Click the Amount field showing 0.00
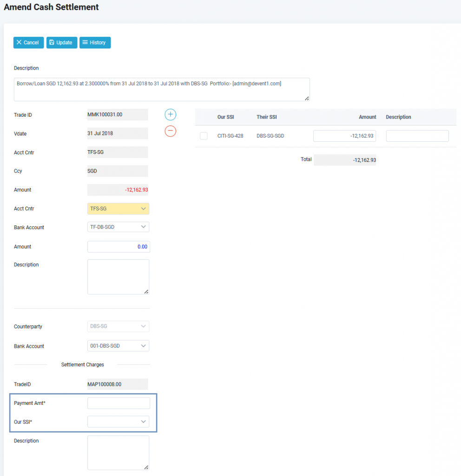461x476 pixels. (x=119, y=247)
